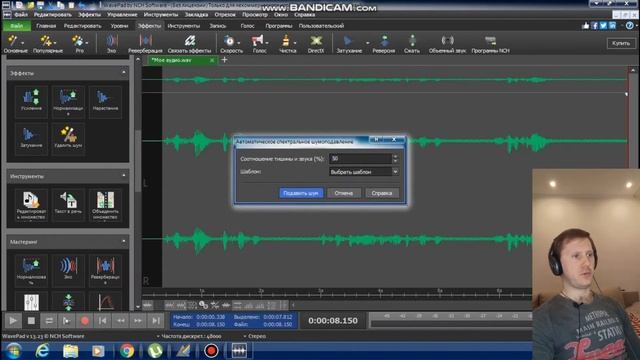Open the DirectX effects icon
The width and height of the screenshot is (640, 360).
[x=316, y=44]
